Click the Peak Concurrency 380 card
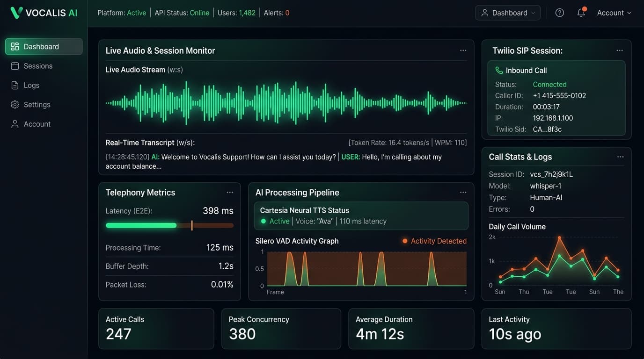 click(x=281, y=329)
